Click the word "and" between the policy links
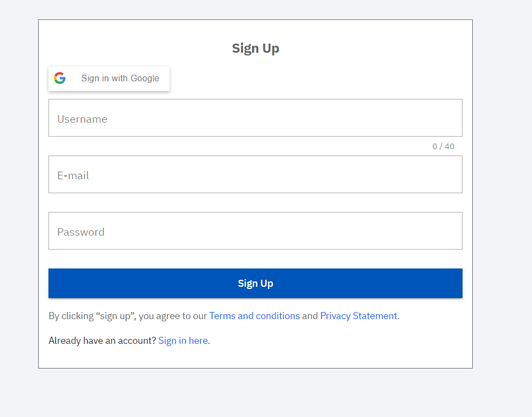Image resolution: width=532 pixels, height=417 pixels. [x=310, y=316]
